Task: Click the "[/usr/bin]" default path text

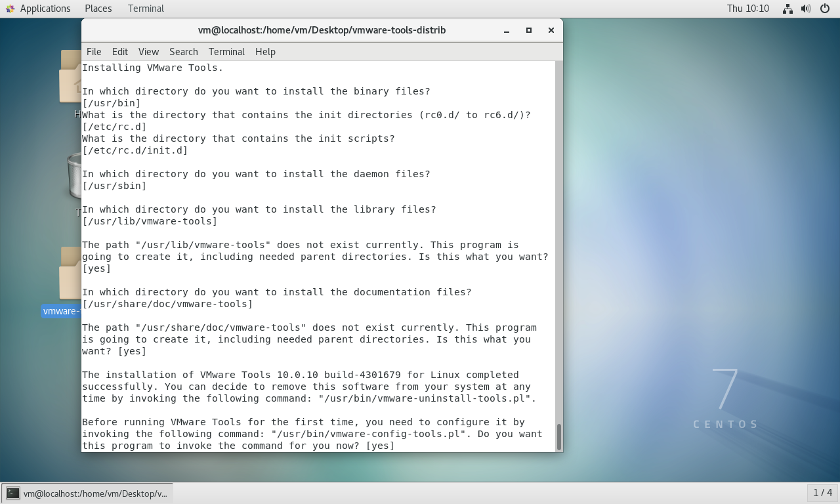Action: [112, 103]
